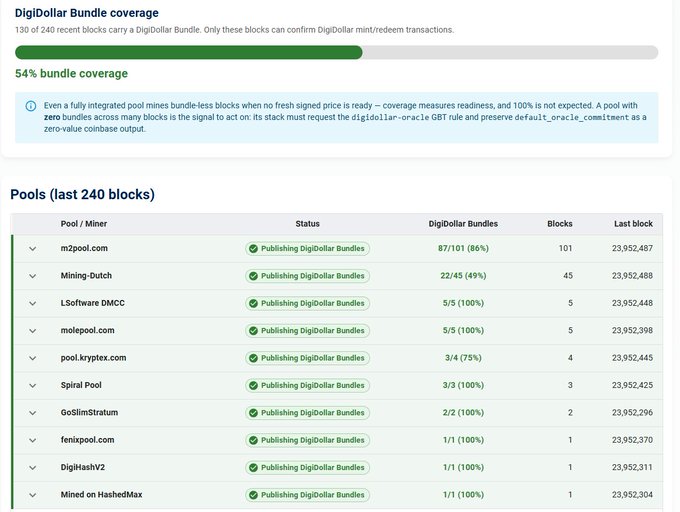Click last block 23,952,296
Image resolution: width=680 pixels, height=512 pixels.
632,412
